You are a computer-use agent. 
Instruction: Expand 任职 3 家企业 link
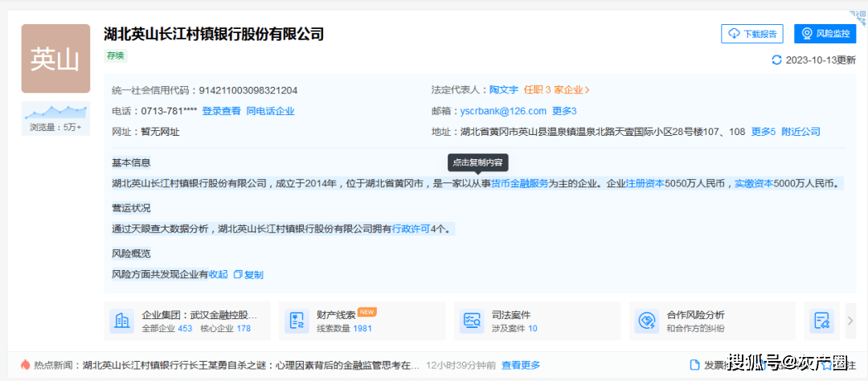click(x=556, y=90)
